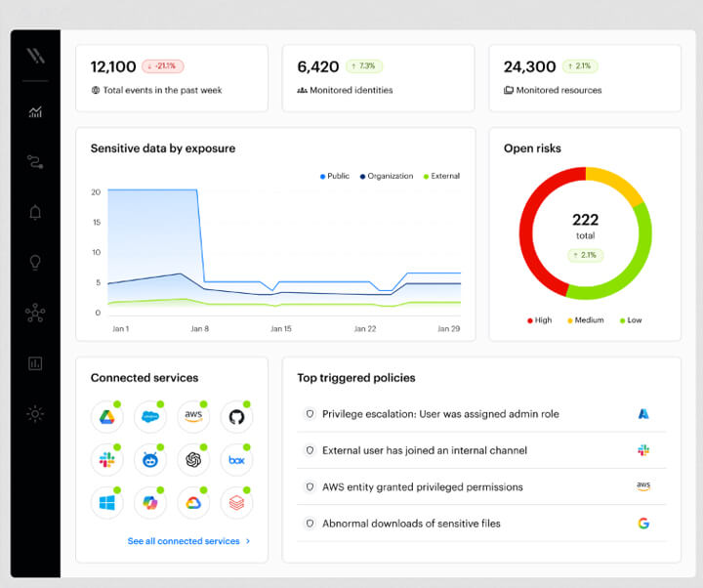
Task: Open the lightbulb insights icon in sidebar
Action: (35, 262)
